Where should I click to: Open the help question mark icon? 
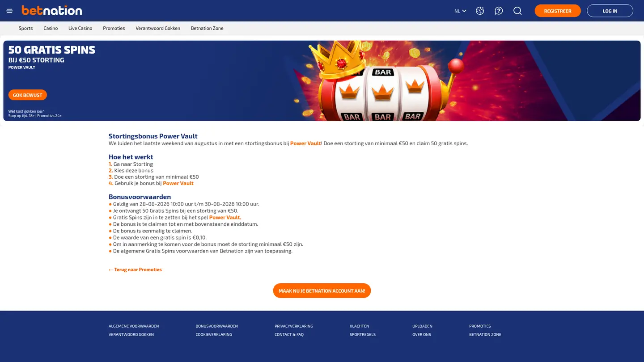click(x=499, y=11)
